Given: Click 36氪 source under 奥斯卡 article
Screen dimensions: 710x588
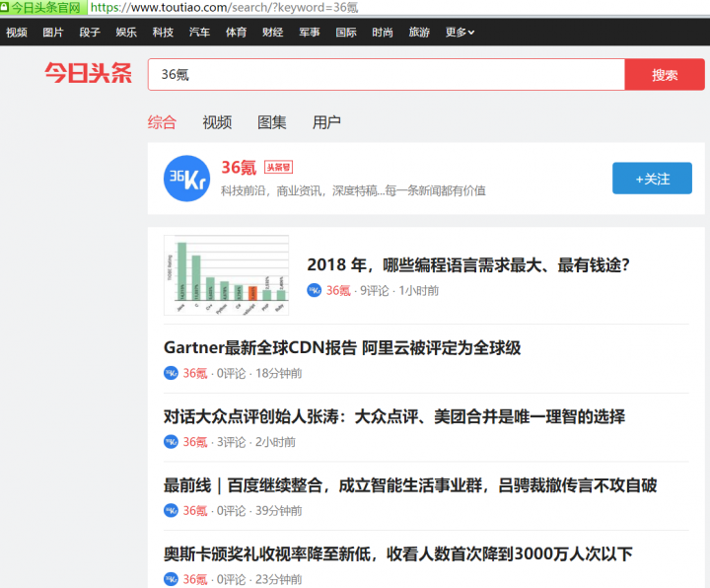Looking at the screenshot, I should tap(195, 579).
